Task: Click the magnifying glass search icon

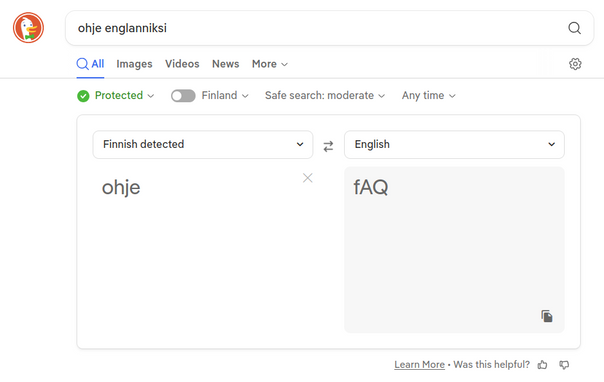Action: (574, 28)
